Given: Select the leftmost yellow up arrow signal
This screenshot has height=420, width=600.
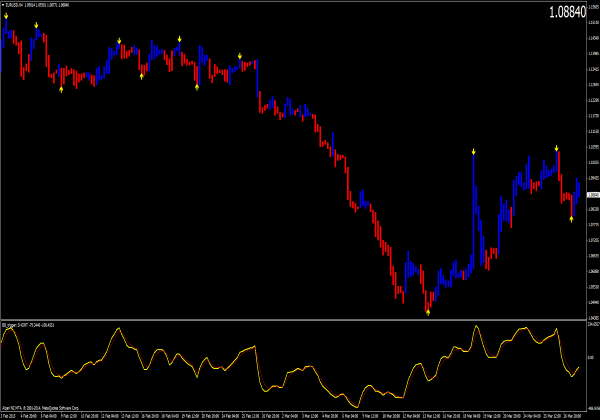Looking at the screenshot, I should click(61, 89).
